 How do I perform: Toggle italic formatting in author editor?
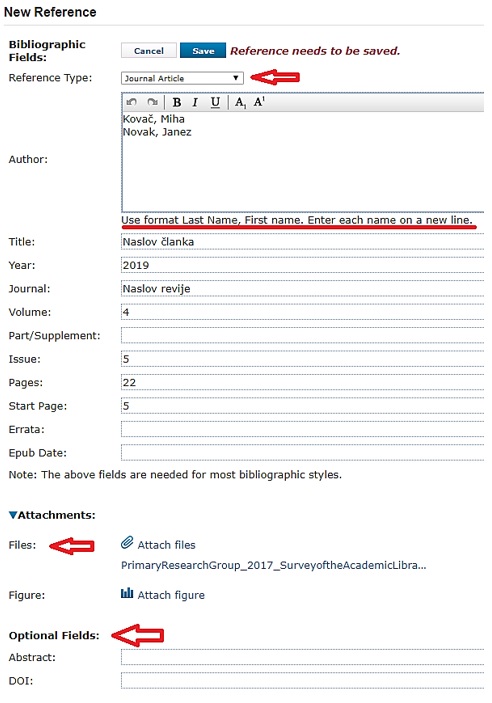195,103
